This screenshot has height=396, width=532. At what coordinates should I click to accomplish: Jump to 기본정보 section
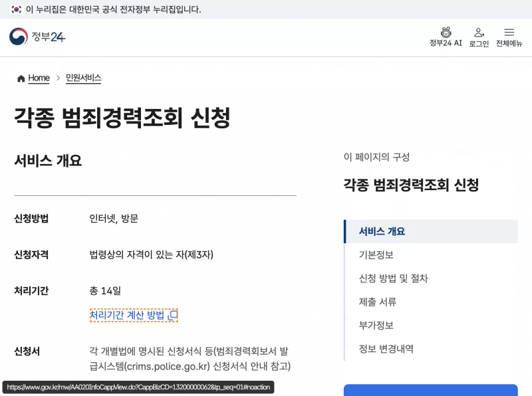[x=376, y=255]
